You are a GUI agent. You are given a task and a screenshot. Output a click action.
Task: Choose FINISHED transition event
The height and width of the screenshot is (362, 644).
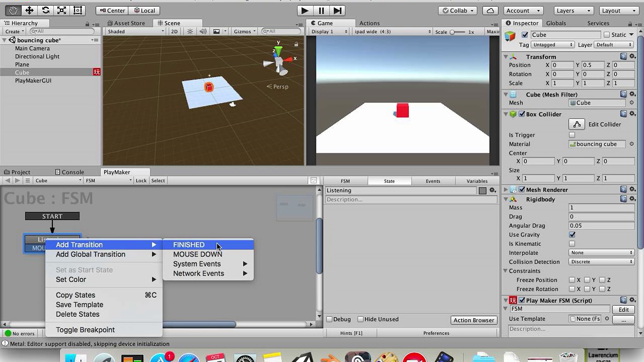208,245
